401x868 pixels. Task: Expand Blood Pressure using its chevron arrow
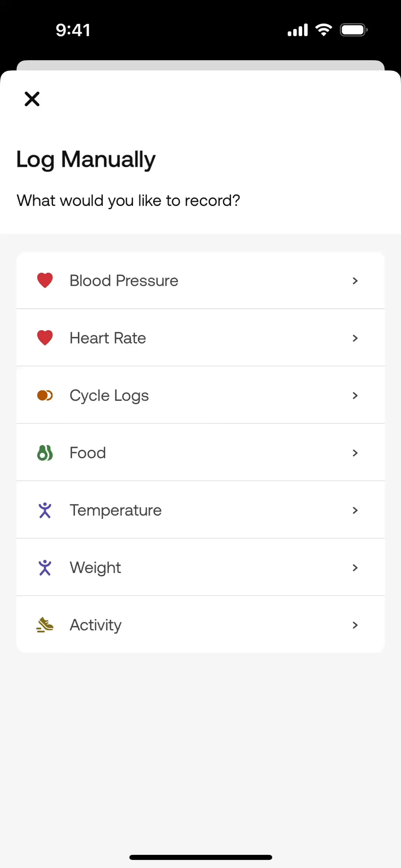point(355,281)
